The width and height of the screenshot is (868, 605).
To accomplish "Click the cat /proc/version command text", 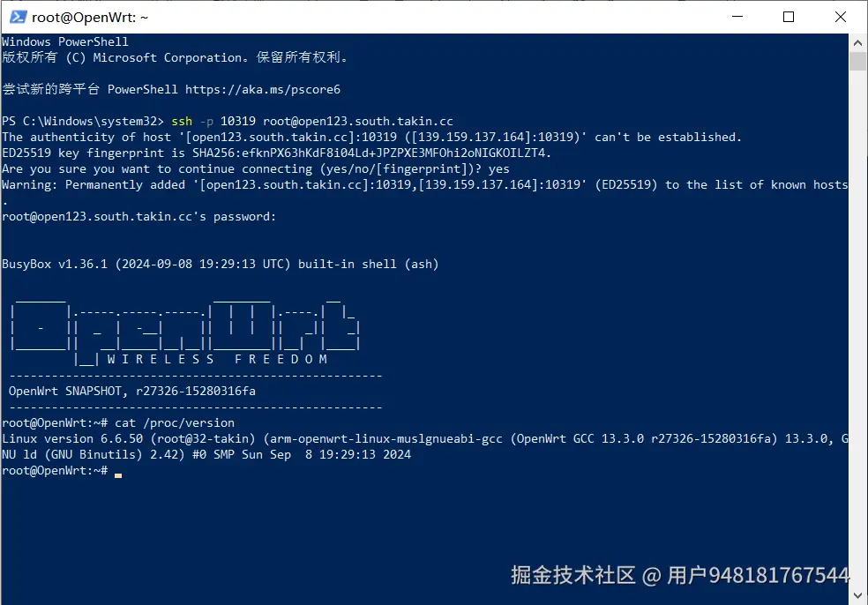I will pos(175,423).
